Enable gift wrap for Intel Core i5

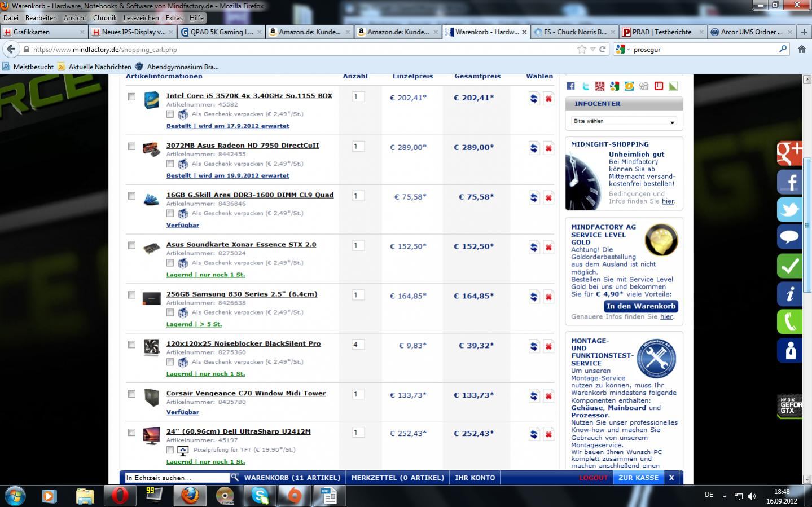(170, 114)
